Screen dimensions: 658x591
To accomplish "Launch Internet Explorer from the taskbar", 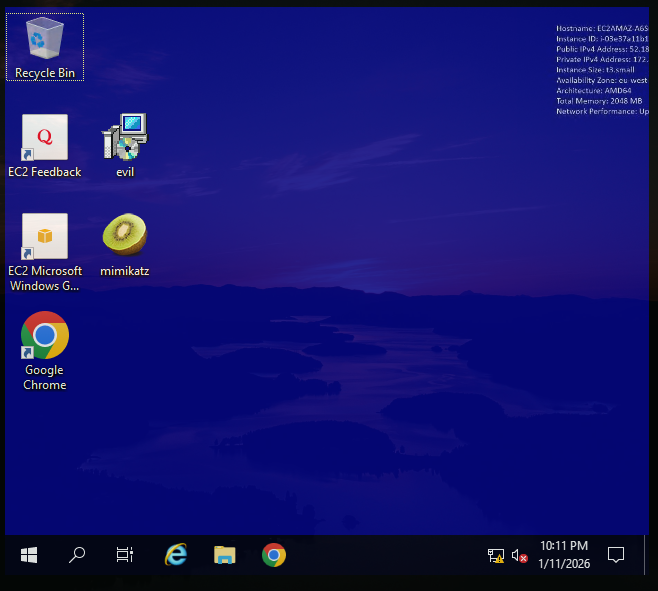I will (176, 555).
